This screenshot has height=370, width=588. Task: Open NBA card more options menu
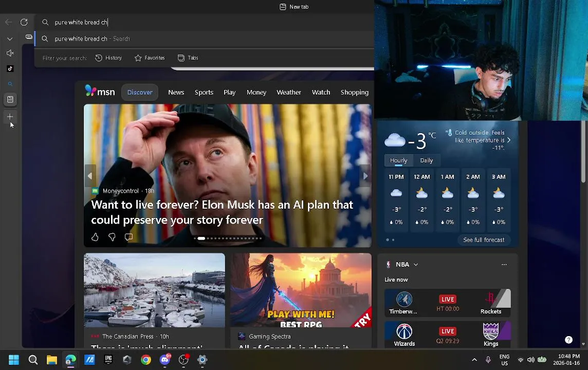[504, 264]
